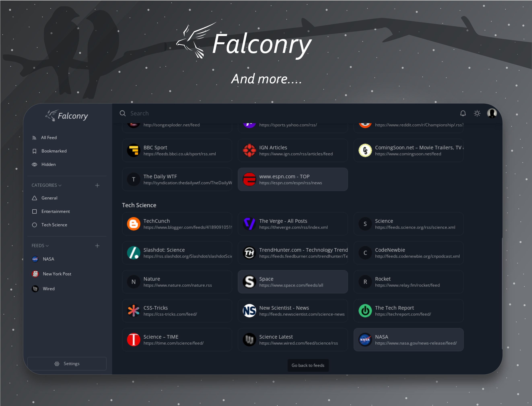Click the songexploder.net feed URL

point(172,125)
